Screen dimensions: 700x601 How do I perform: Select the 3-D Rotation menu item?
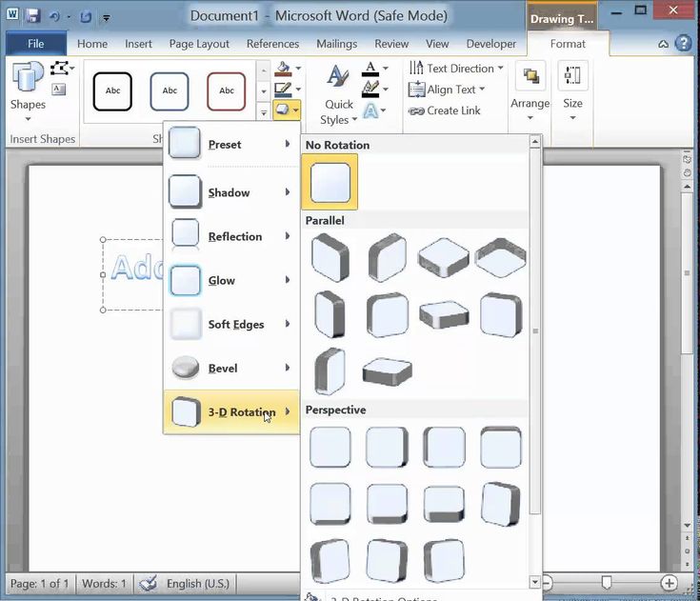[230, 411]
